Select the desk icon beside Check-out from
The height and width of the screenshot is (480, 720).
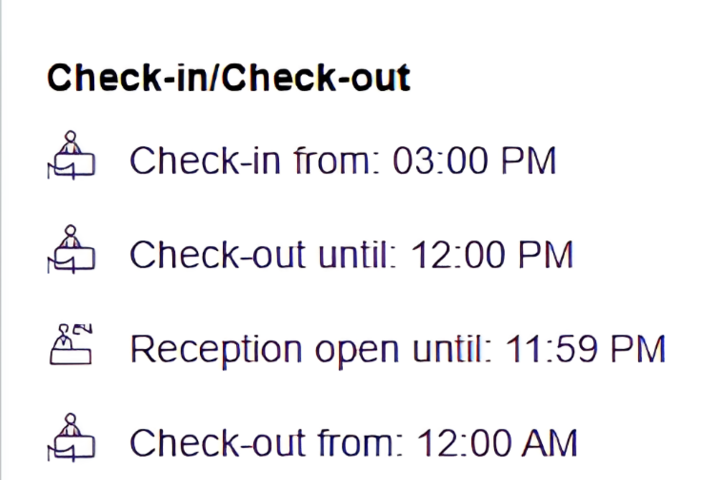tap(71, 438)
